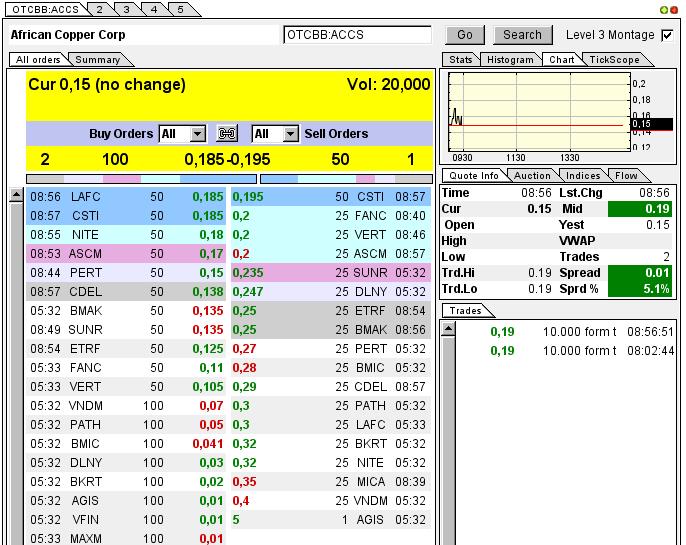Click the price chart in the Chart panel
The width and height of the screenshot is (686, 545).
tap(538, 112)
